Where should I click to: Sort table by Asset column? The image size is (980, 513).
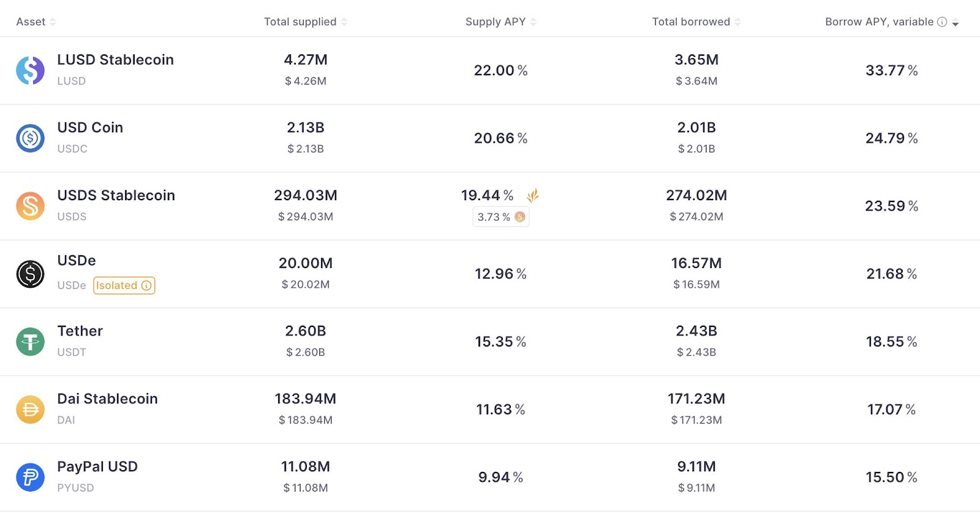coord(36,22)
